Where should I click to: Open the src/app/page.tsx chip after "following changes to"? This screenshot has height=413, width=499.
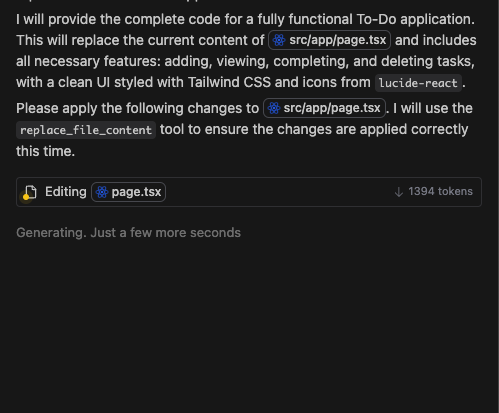click(324, 108)
